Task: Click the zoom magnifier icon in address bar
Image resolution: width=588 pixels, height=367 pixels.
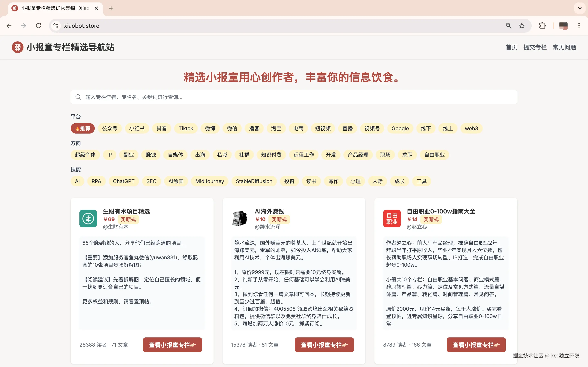Action: pos(509,26)
